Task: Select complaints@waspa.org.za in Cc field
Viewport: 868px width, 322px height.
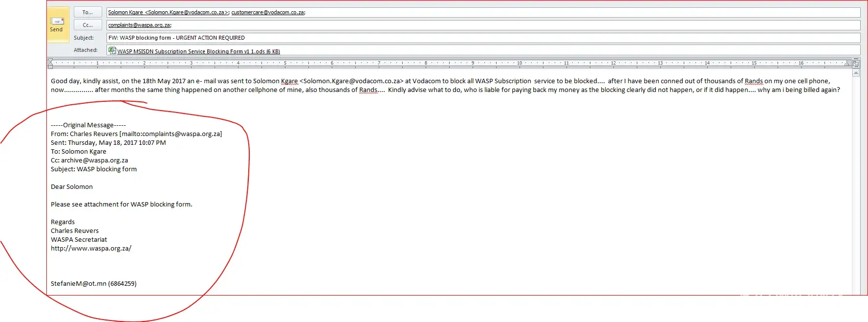Action: (139, 25)
